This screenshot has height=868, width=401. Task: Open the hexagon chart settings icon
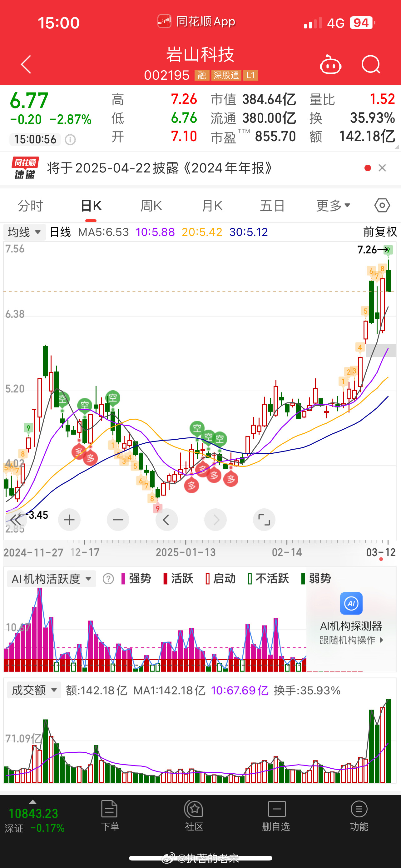[x=382, y=205]
